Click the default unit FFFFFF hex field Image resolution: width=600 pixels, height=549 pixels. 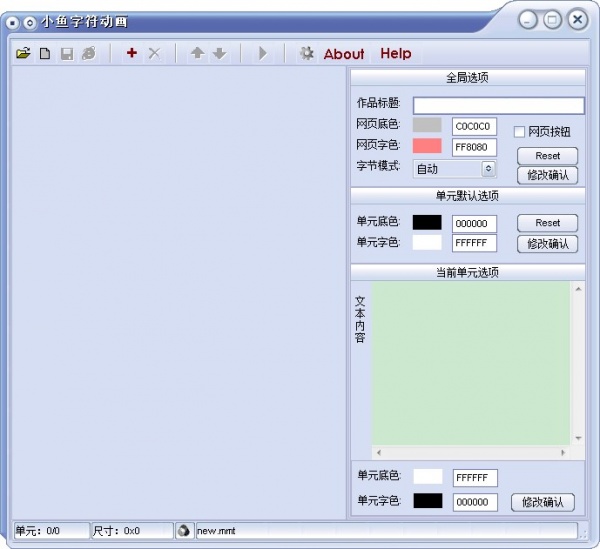coord(474,243)
